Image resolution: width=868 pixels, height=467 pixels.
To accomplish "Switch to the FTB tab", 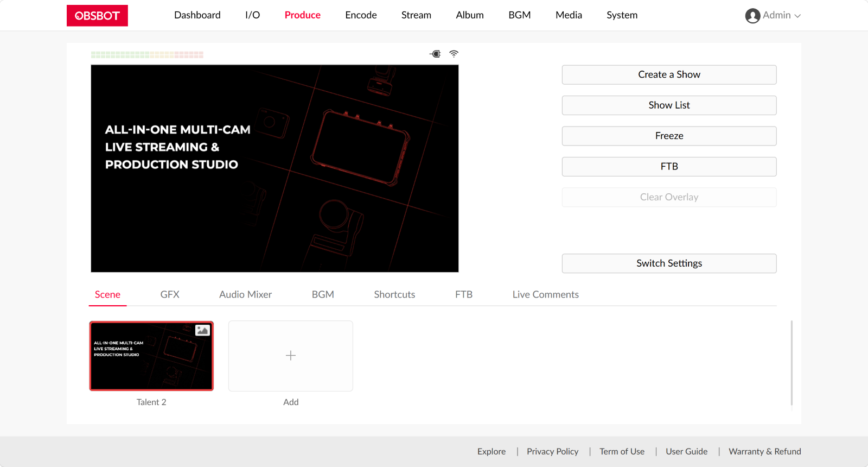I will (464, 294).
